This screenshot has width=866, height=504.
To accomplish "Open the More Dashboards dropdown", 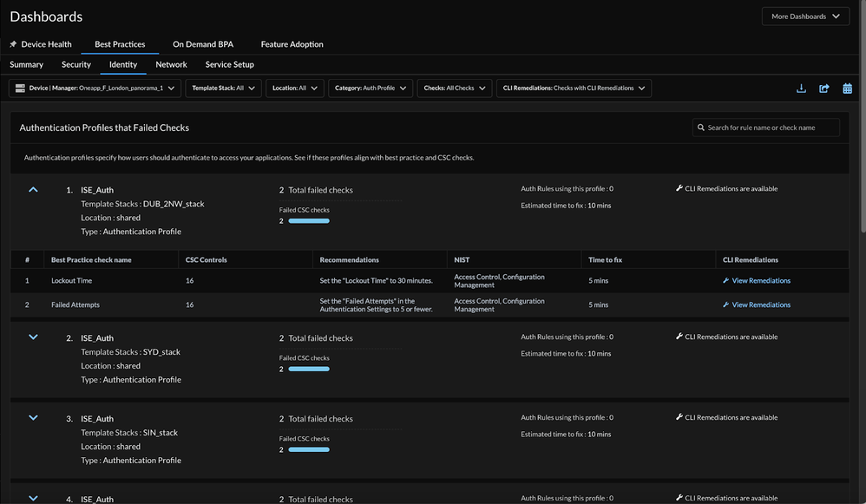I will coord(805,16).
